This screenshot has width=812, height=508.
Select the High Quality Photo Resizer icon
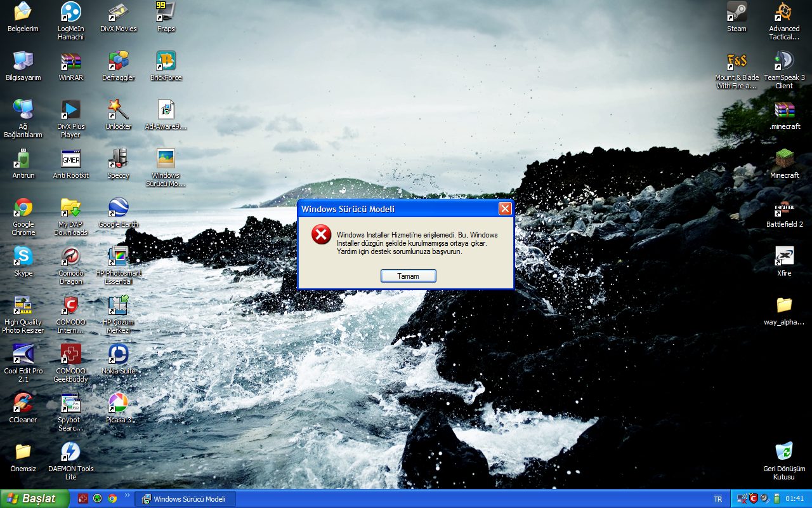(x=23, y=314)
